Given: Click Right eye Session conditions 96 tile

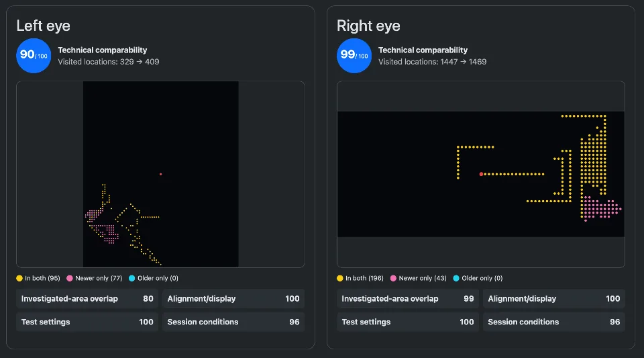Looking at the screenshot, I should pos(554,322).
